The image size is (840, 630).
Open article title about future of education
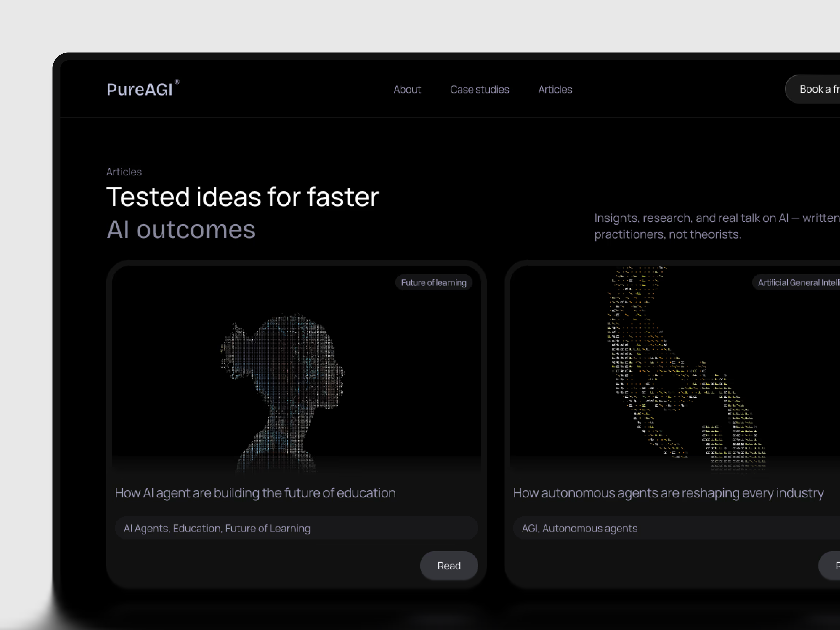pyautogui.click(x=255, y=492)
